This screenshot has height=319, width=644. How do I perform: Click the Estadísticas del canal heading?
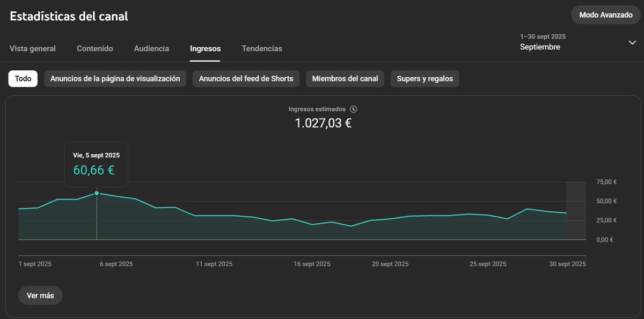click(69, 16)
